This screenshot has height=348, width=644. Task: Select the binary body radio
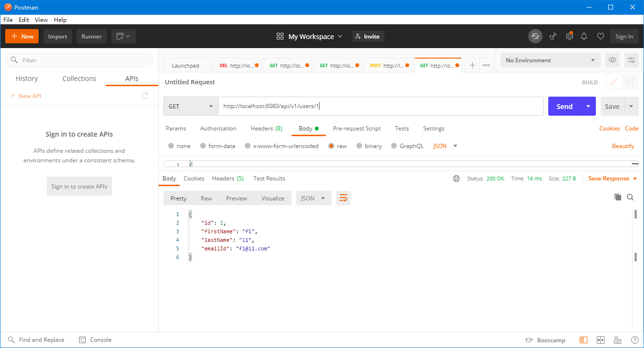pos(359,146)
